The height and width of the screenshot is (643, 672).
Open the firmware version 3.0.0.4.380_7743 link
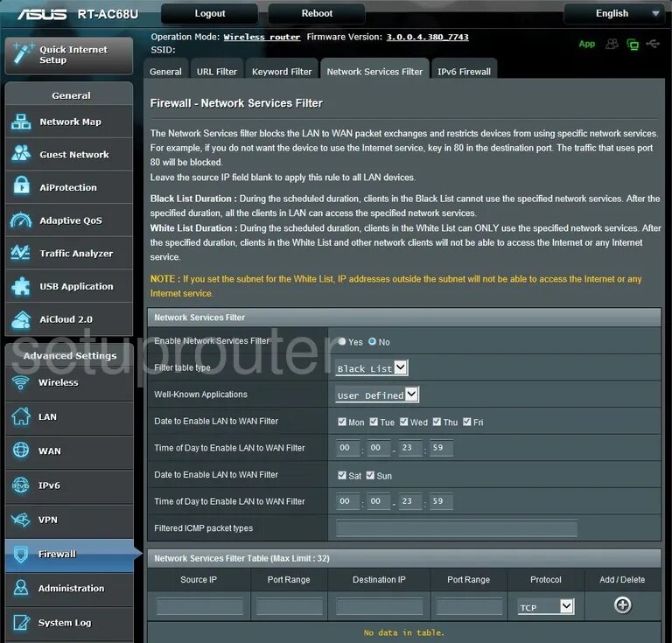point(427,37)
